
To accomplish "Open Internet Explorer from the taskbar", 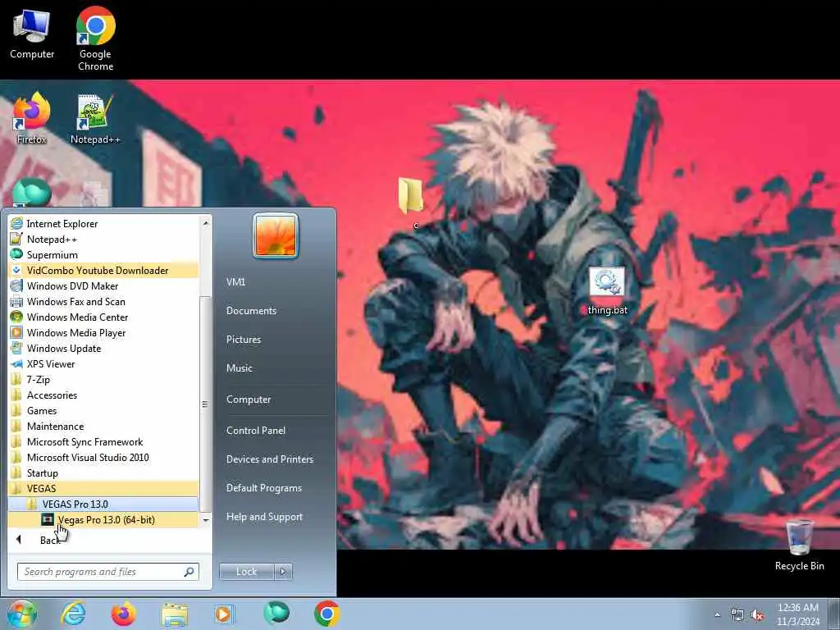I will click(73, 614).
